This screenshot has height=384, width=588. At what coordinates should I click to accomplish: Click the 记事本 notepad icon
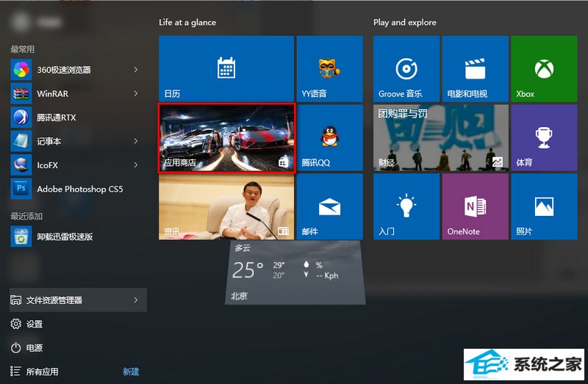(21, 141)
